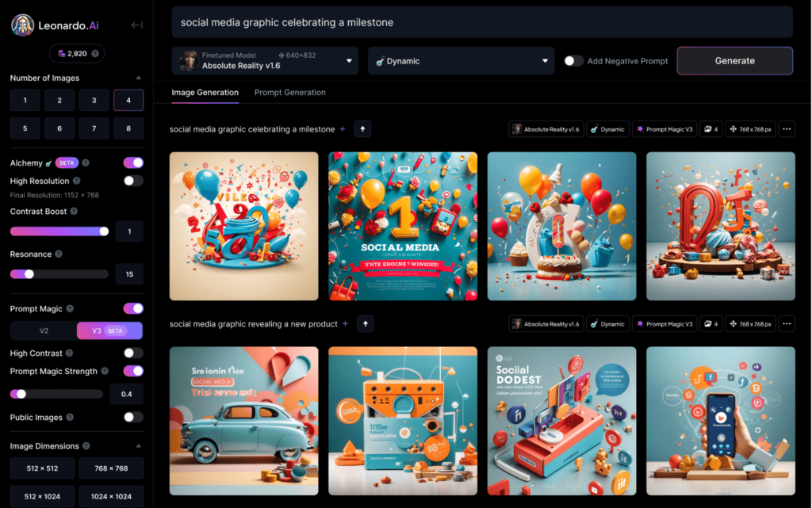Open the three-dot menu for the milestone row
This screenshot has width=812, height=508.
point(787,129)
